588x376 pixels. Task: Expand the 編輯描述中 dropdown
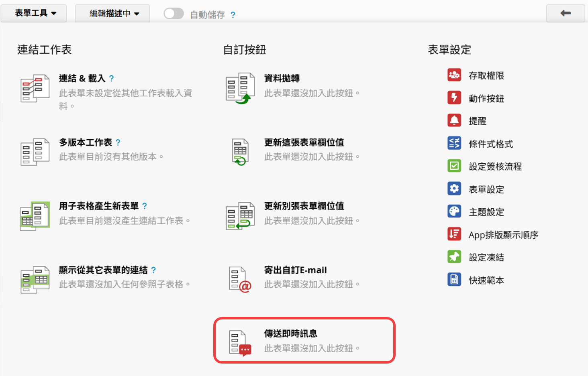pyautogui.click(x=114, y=14)
